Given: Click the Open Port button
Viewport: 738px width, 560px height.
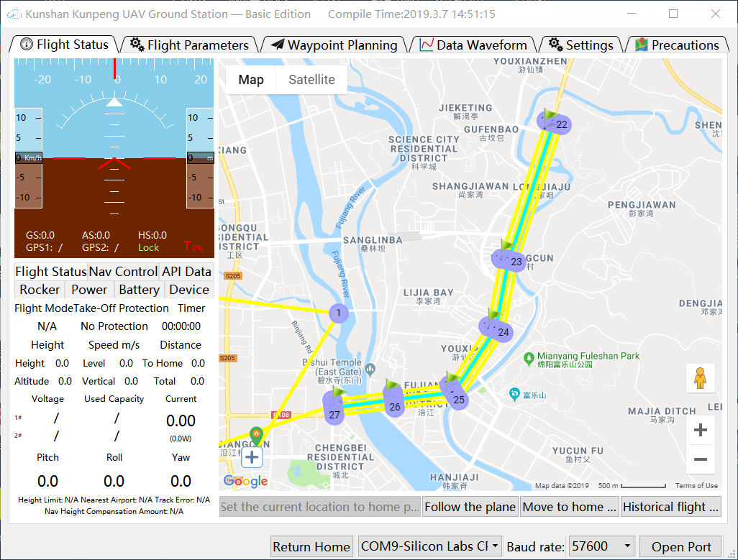Looking at the screenshot, I should 680,546.
